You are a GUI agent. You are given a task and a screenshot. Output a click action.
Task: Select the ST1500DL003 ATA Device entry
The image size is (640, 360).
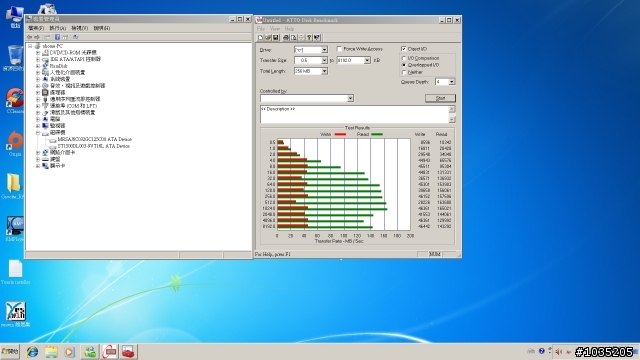[93, 146]
